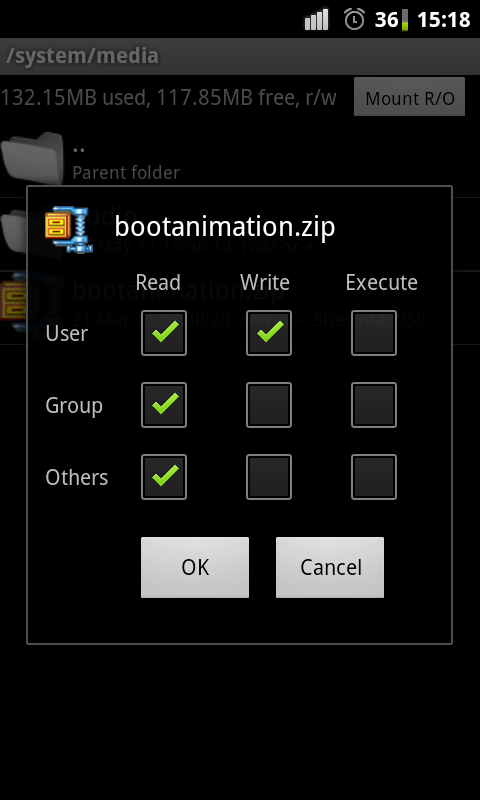
Task: Confirm permissions with the OK button
Action: coord(195,567)
